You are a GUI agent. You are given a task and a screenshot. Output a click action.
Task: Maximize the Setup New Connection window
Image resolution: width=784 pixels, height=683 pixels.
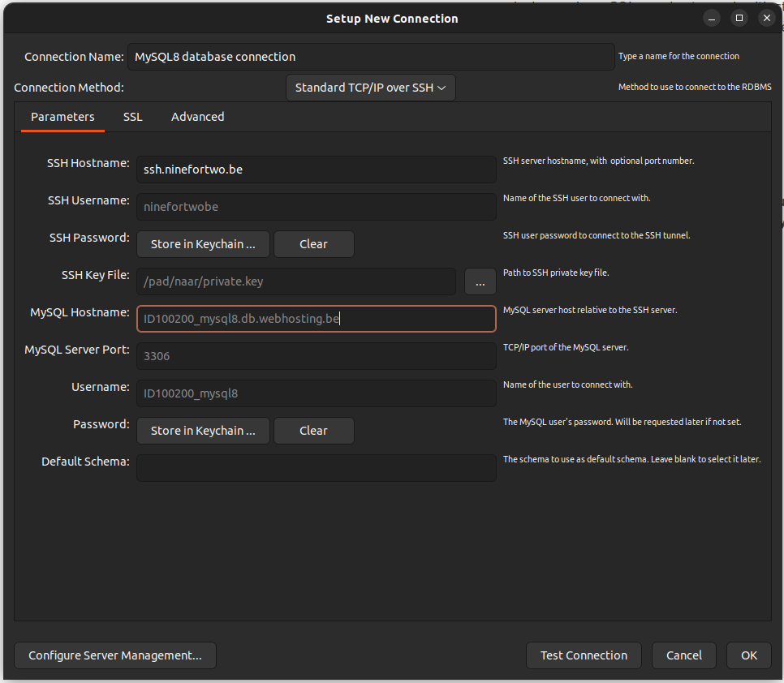click(739, 19)
